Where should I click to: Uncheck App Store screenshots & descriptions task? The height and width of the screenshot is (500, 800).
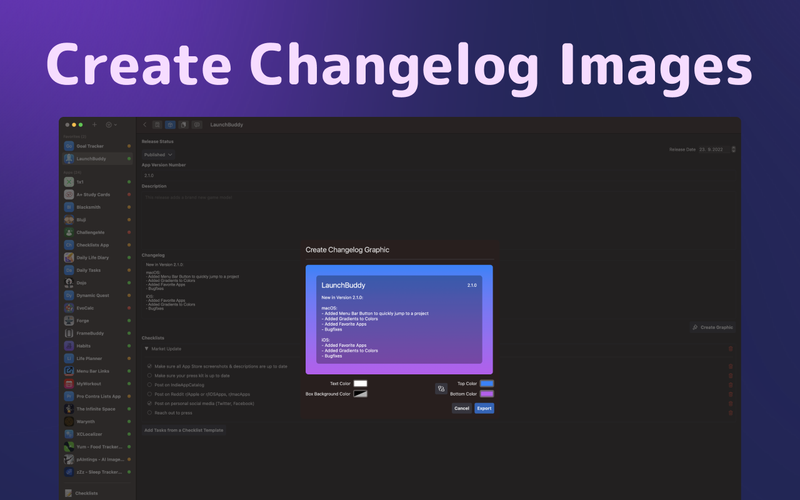click(149, 366)
